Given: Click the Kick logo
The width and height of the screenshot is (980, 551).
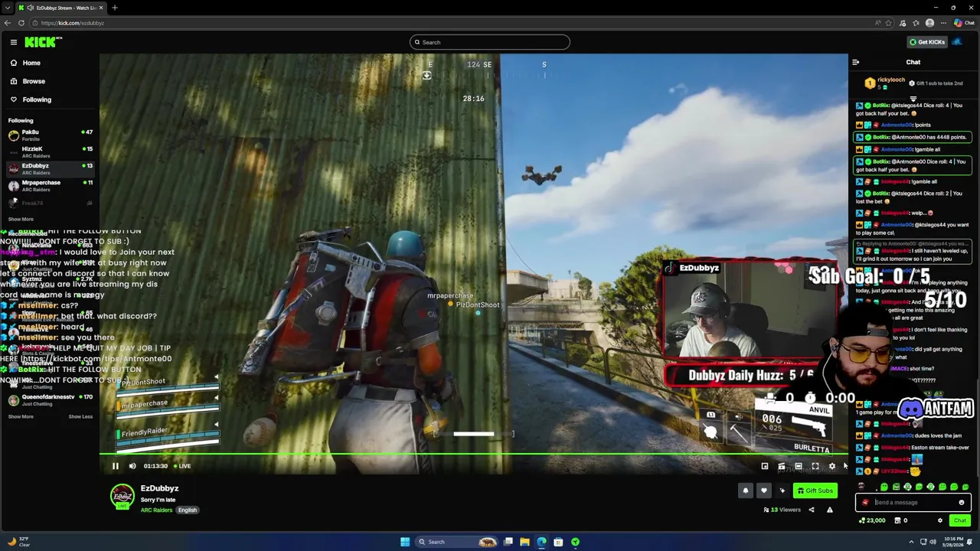Looking at the screenshot, I should 42,42.
